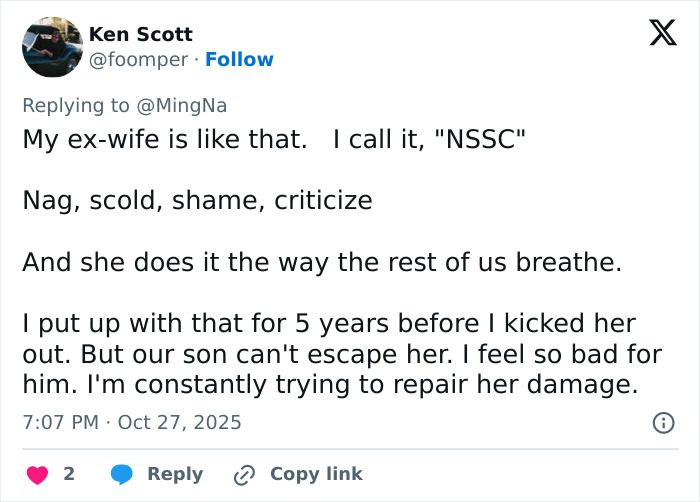Screen dimensions: 700x502
Task: Click the Ken Scott display name
Action: 141,34
